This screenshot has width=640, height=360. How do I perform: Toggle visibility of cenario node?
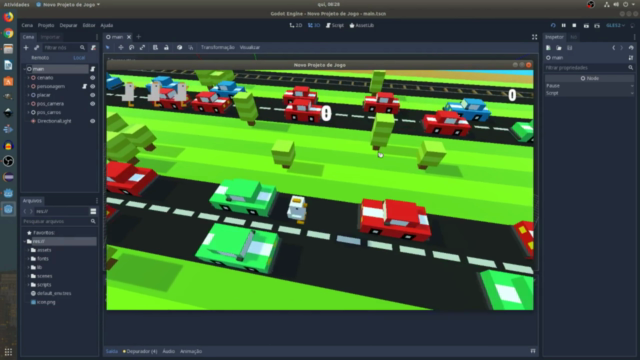(x=93, y=78)
